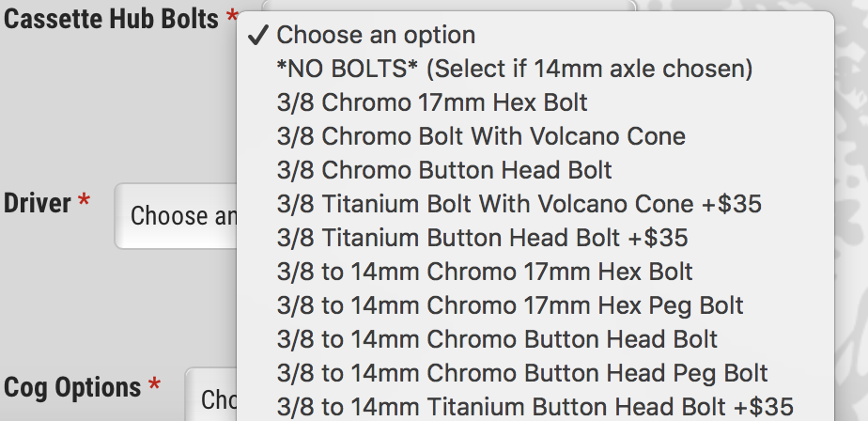Click the red asterisk beside Cog Options

154,384
